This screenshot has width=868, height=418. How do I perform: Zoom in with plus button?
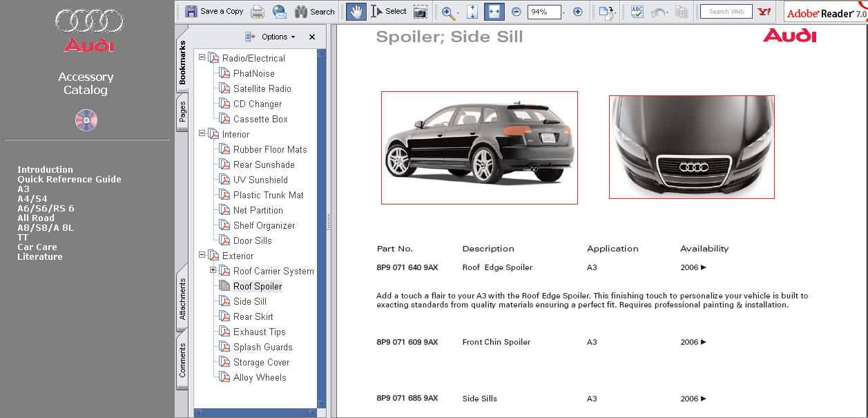coord(578,12)
